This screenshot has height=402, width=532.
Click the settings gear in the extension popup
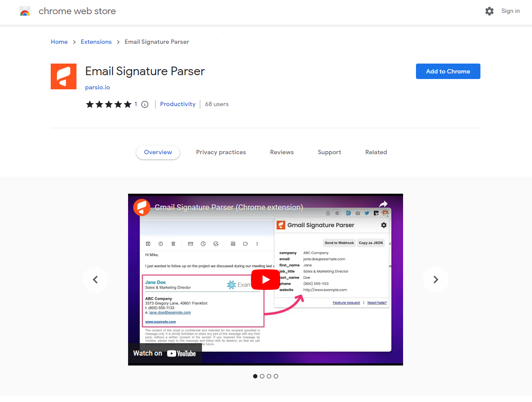(x=384, y=225)
